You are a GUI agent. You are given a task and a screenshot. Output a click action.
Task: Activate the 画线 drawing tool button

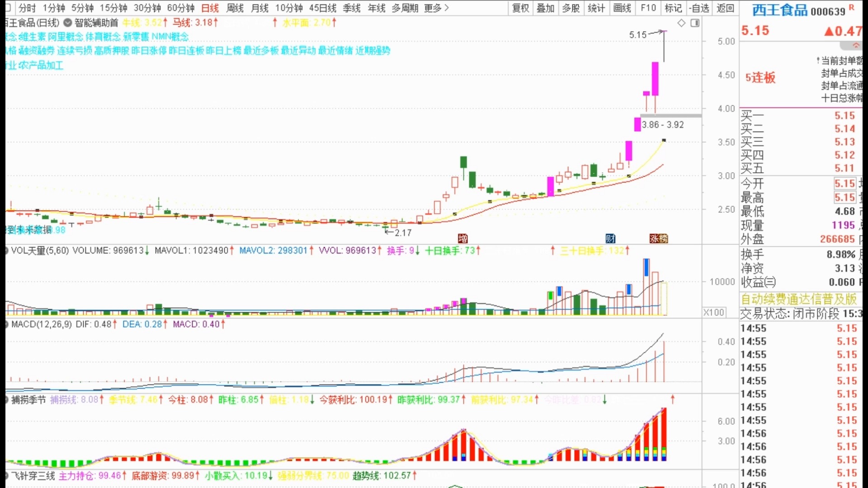pos(622,8)
